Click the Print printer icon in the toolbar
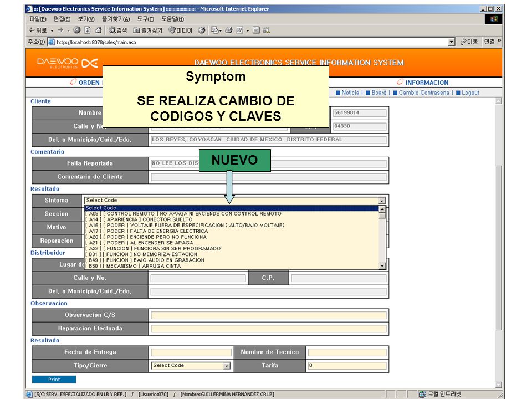 pyautogui.click(x=229, y=30)
